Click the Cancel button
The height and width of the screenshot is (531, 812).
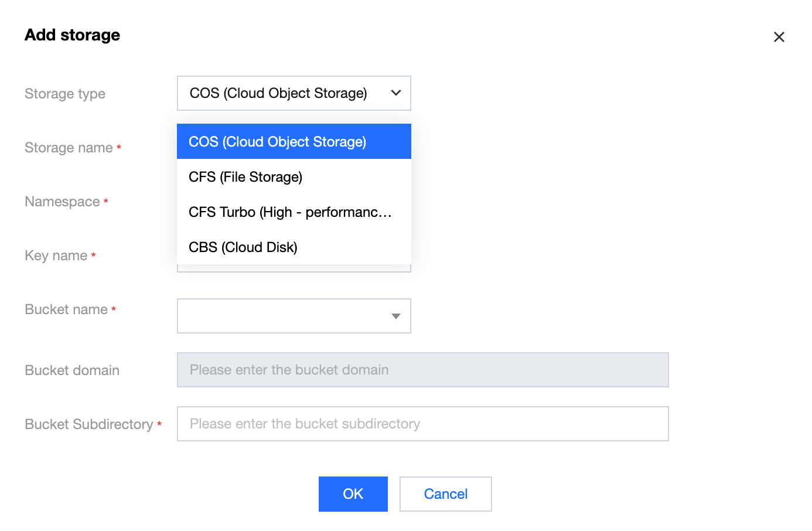(445, 494)
